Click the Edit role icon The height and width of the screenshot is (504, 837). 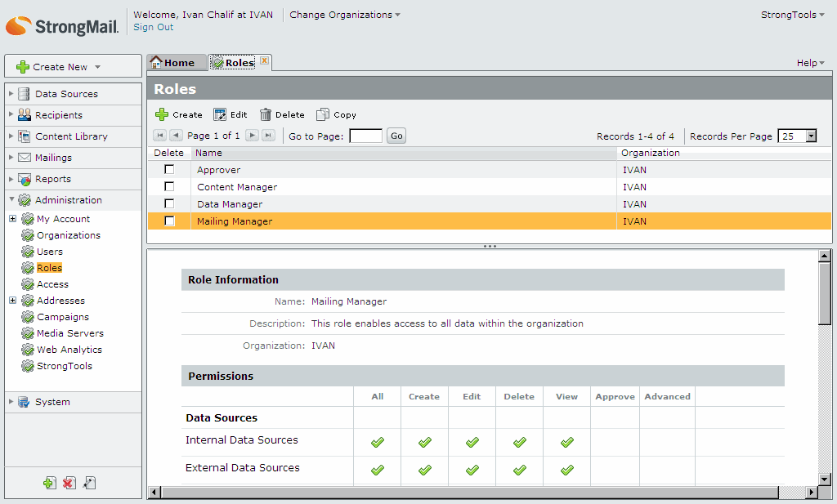[220, 114]
